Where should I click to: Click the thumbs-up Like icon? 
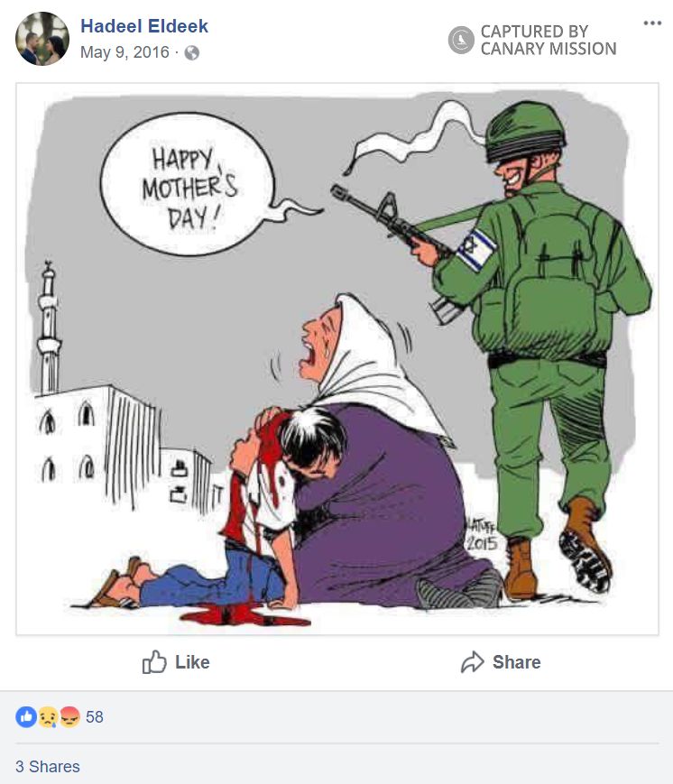[154, 662]
